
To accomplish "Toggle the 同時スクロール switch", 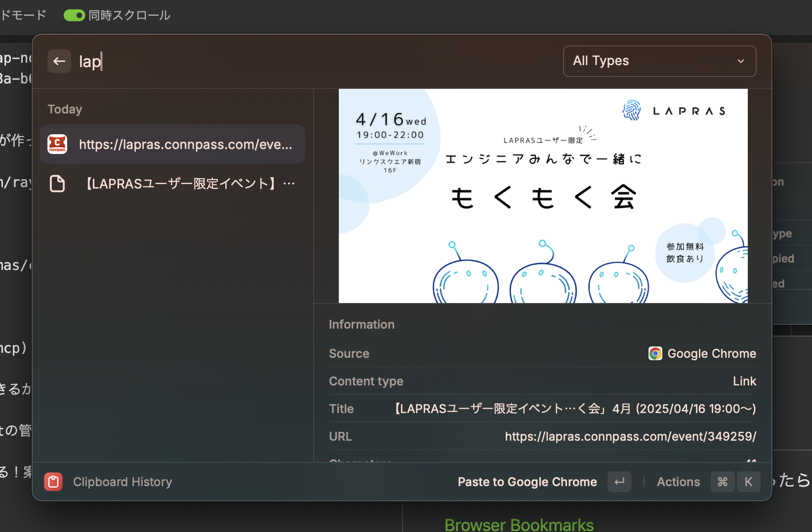I will pos(75,15).
